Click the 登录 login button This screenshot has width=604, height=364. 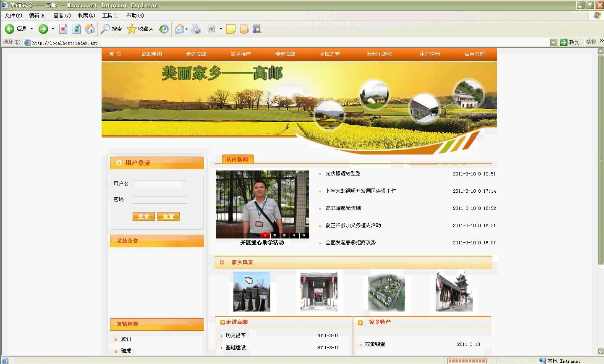tap(144, 216)
